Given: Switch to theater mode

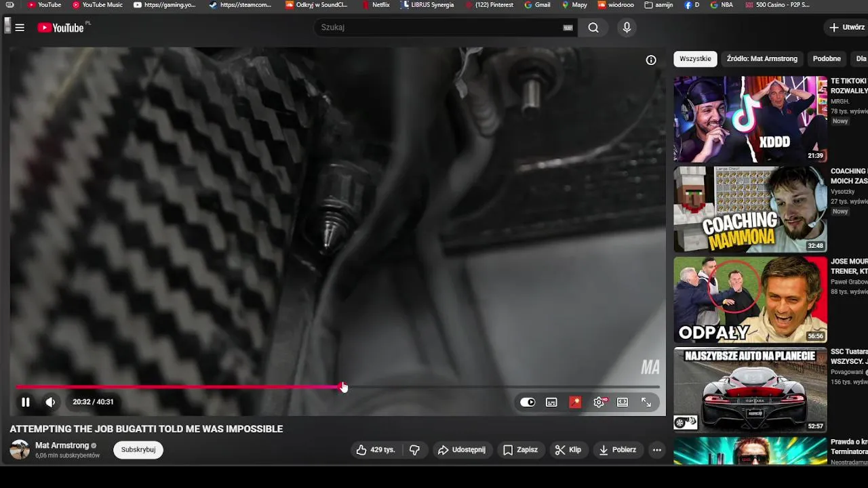Looking at the screenshot, I should click(x=623, y=402).
